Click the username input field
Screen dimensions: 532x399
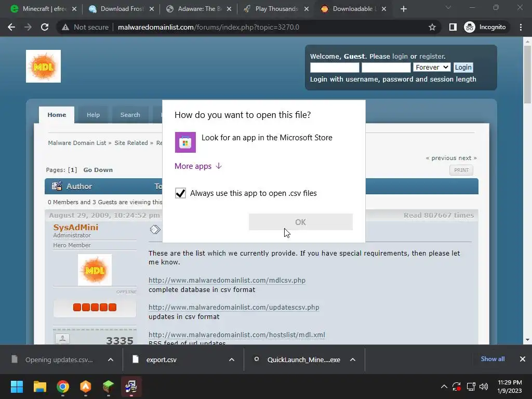tap(335, 68)
